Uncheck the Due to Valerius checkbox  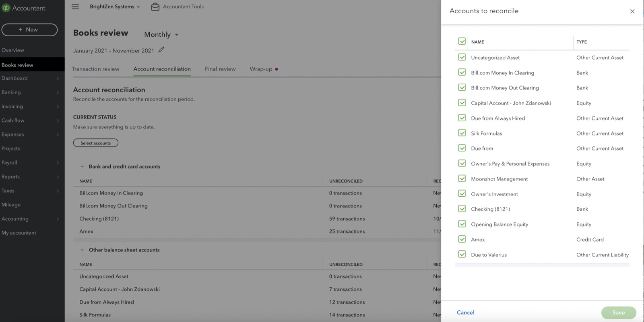point(462,254)
